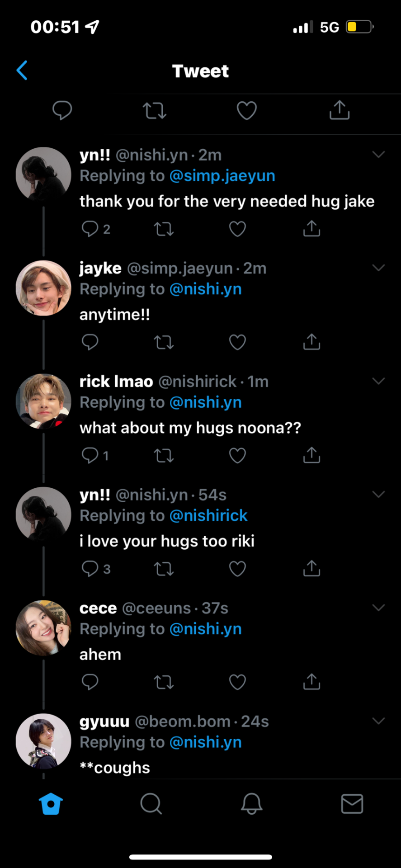Retweet jayke's "anytime!!" reply
The height and width of the screenshot is (868, 401).
tap(164, 343)
